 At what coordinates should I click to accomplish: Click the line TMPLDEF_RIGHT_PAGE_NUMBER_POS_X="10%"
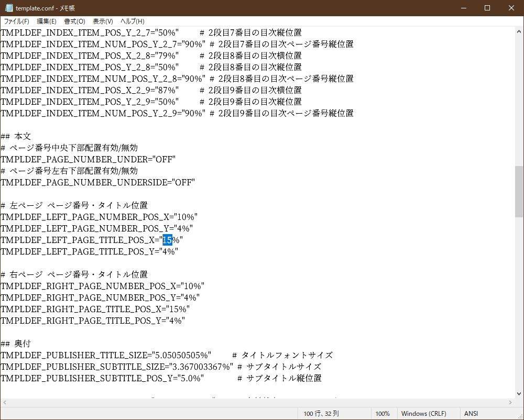click(x=103, y=286)
